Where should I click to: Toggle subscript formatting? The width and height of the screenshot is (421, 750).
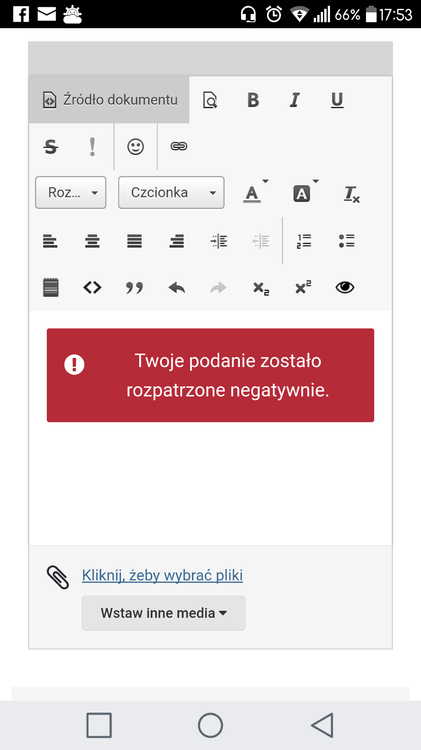261,287
